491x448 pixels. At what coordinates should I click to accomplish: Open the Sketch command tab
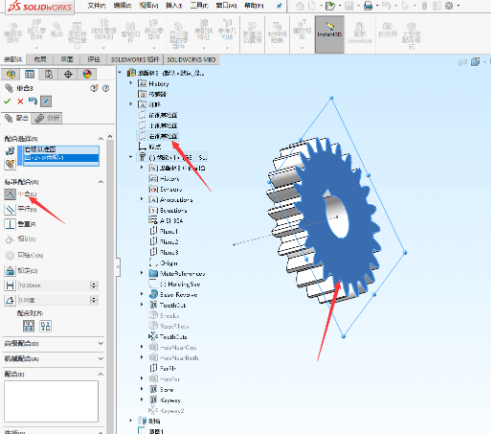coord(67,59)
